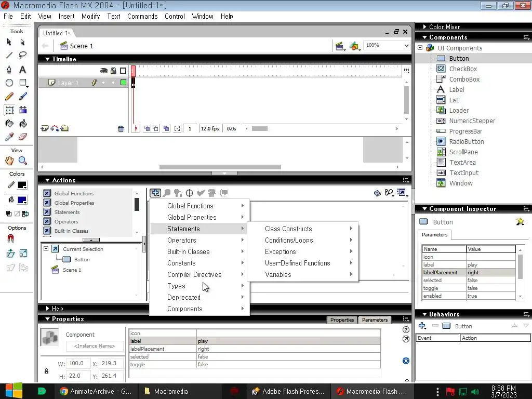Select the Rectangle tool
The height and width of the screenshot is (399, 532).
(x=23, y=83)
